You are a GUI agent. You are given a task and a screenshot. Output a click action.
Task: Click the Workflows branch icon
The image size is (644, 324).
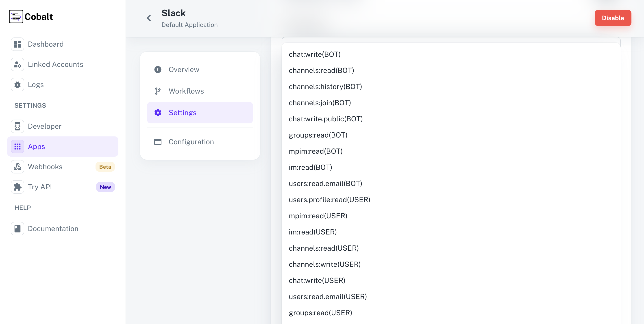(x=158, y=91)
